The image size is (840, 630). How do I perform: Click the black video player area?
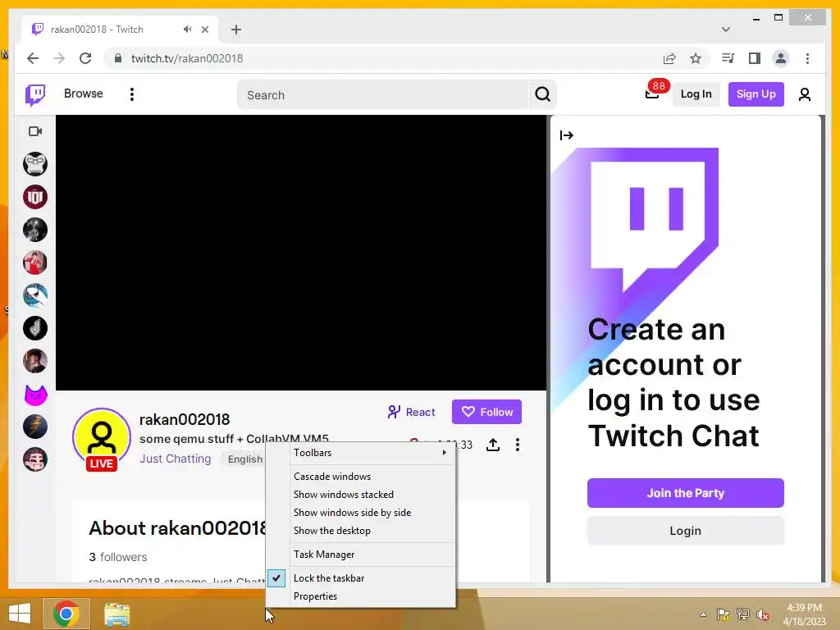click(x=301, y=253)
